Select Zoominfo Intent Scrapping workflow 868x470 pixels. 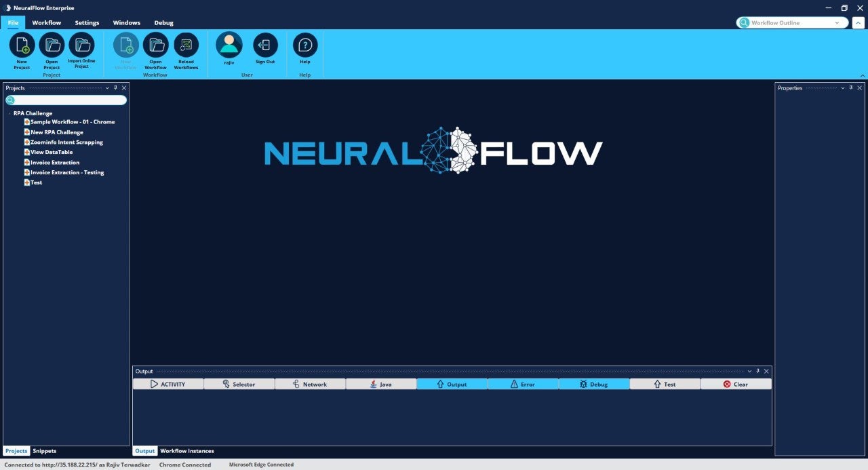[x=66, y=142]
